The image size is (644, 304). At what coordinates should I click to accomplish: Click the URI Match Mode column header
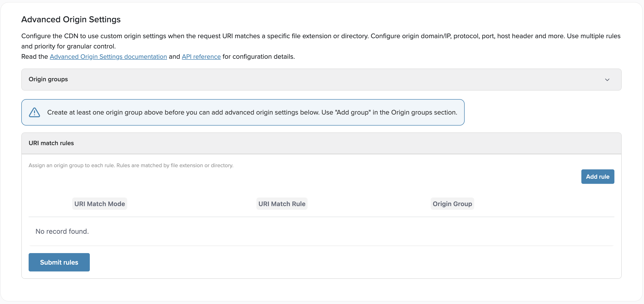click(x=100, y=204)
